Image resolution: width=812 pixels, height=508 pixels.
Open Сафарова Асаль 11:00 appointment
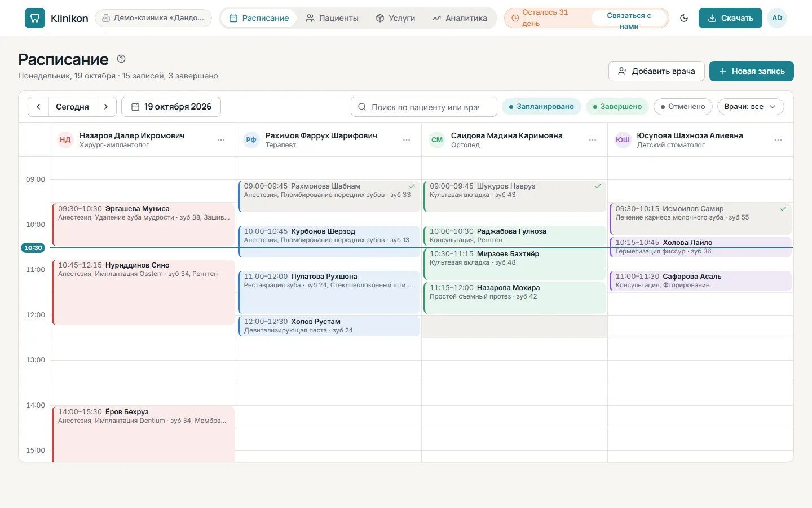(700, 281)
